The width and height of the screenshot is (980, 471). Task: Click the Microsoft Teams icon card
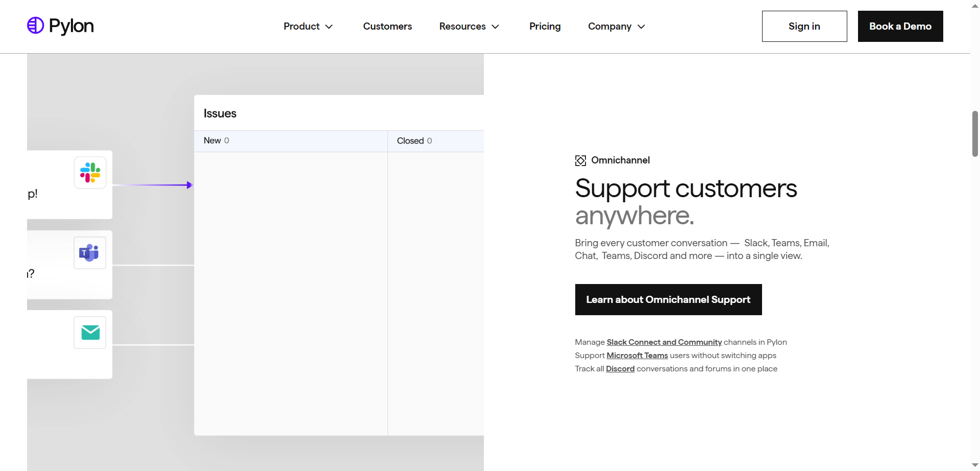[x=90, y=253]
